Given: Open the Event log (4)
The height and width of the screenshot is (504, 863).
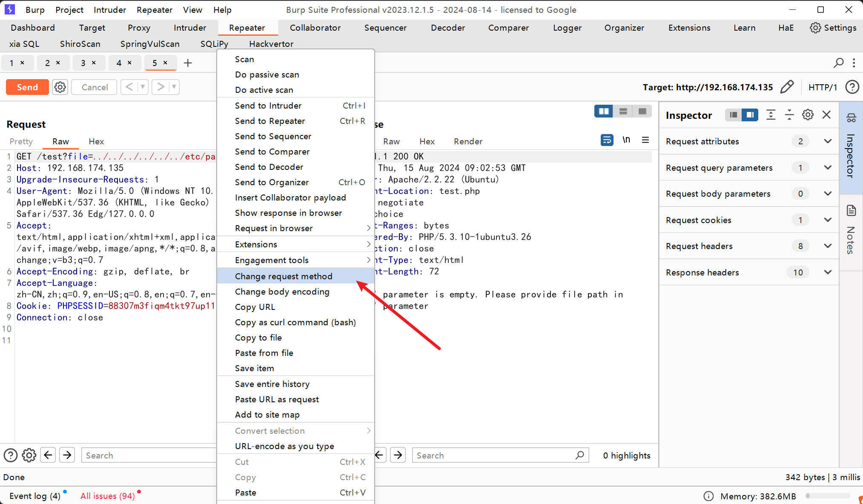Looking at the screenshot, I should [35, 496].
